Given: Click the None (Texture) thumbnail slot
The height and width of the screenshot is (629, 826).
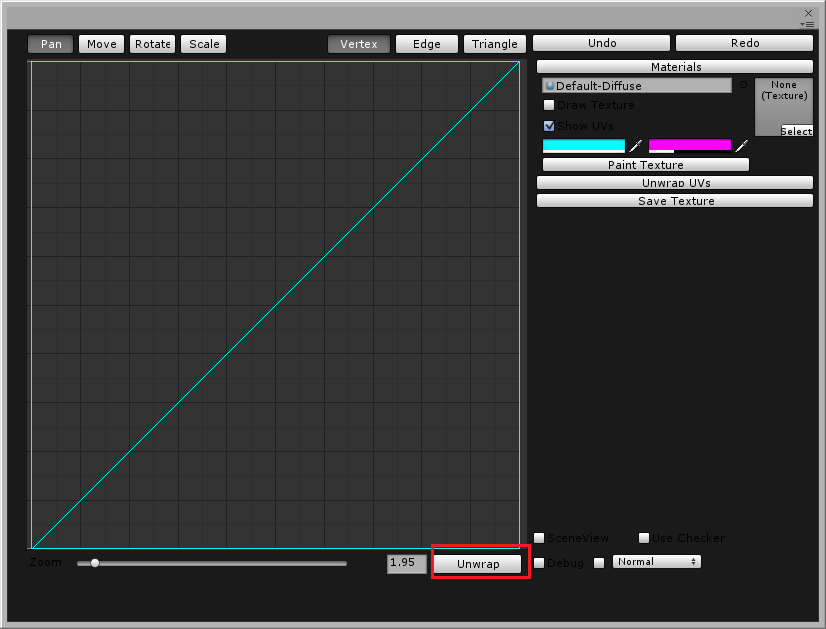Looking at the screenshot, I should (784, 107).
